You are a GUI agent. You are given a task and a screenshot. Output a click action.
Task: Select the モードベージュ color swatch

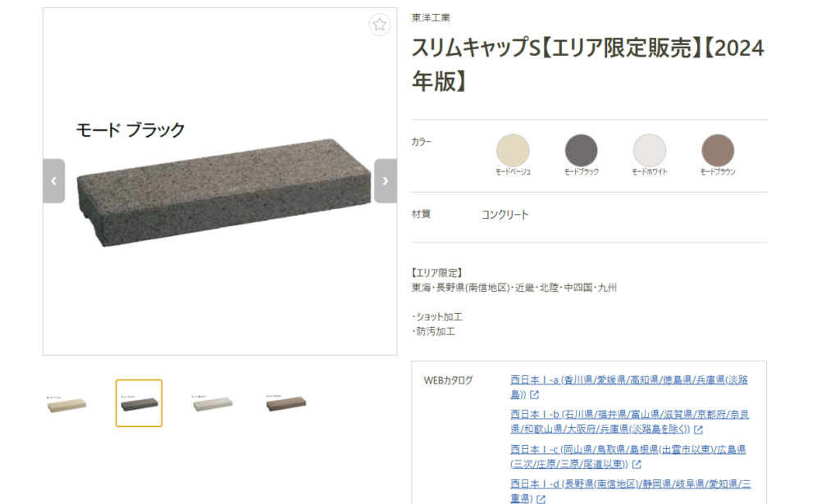click(513, 150)
